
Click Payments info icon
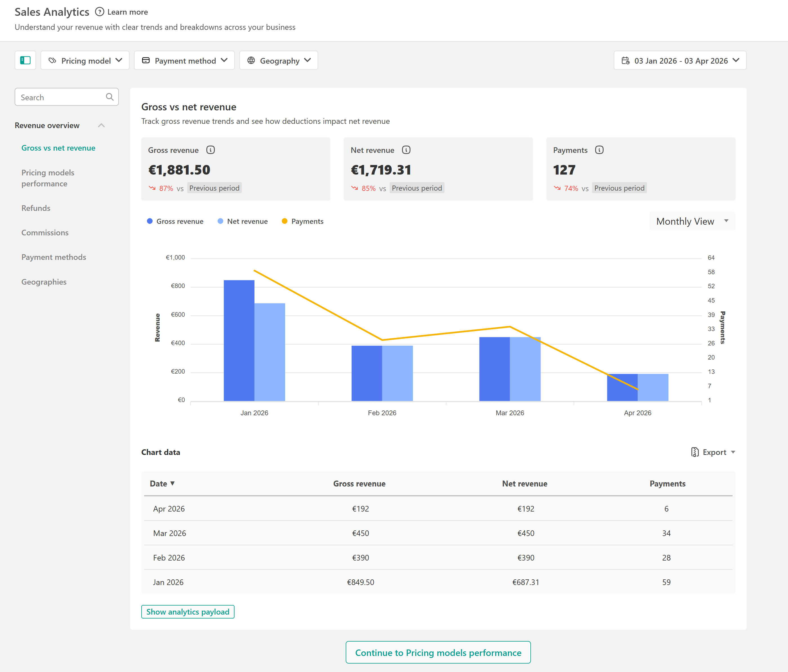(599, 150)
